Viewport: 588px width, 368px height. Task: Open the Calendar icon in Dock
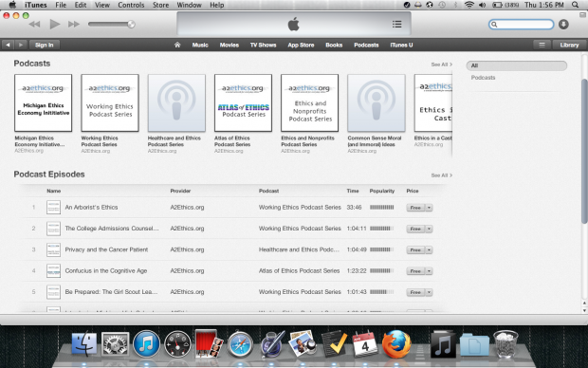click(365, 344)
